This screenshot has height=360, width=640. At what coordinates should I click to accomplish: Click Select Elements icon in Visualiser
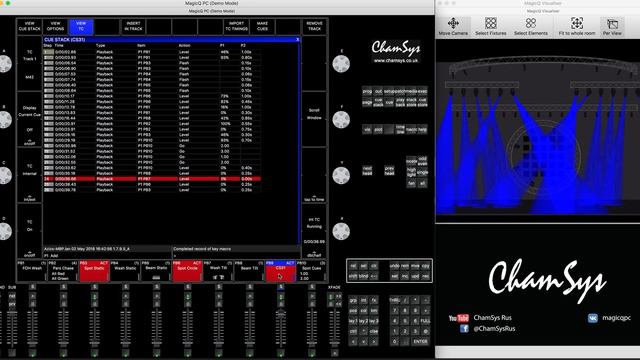point(531,26)
